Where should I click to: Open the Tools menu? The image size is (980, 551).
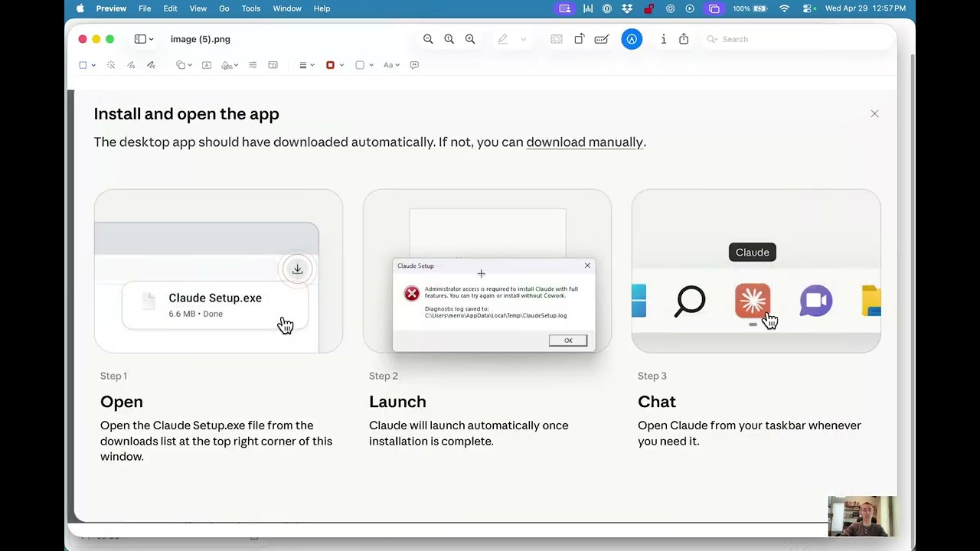pos(251,8)
